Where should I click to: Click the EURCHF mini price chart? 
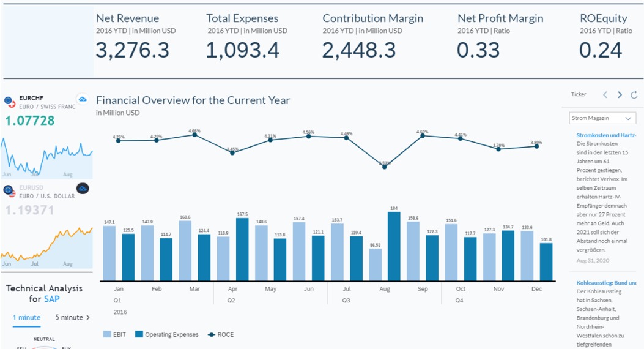click(46, 156)
